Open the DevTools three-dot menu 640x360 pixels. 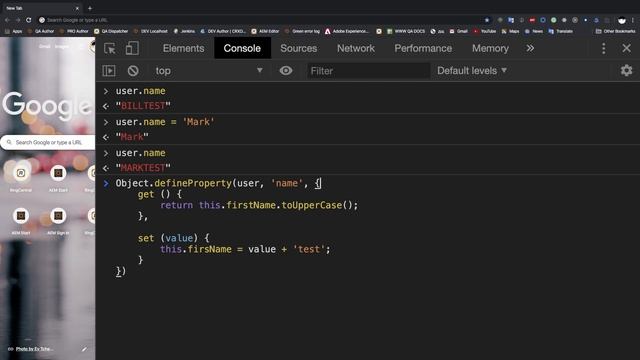604,48
